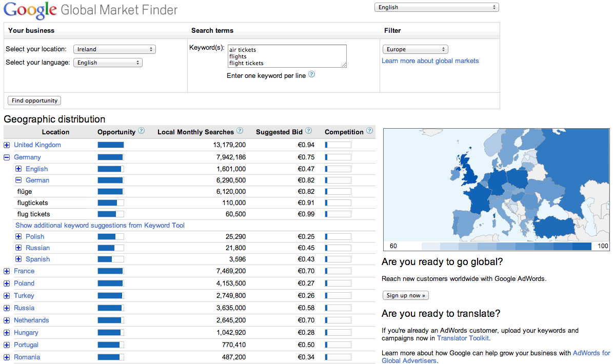Viewport: 613px width, 364px height.
Task: Open the Portugal location link
Action: [26, 345]
